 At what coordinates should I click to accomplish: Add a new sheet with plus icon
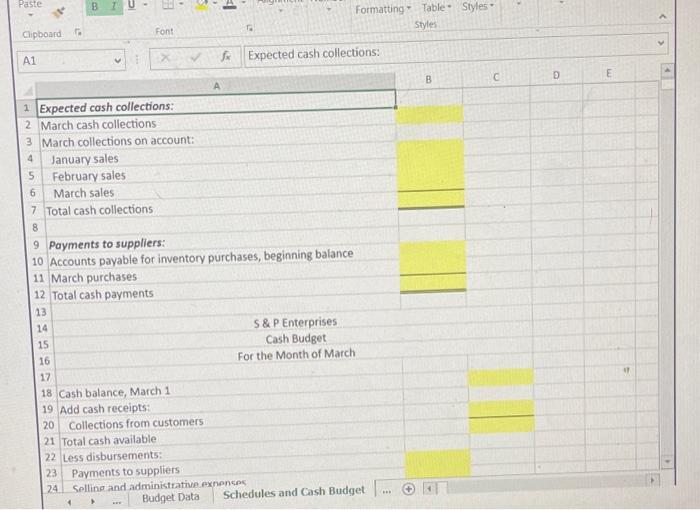click(408, 489)
